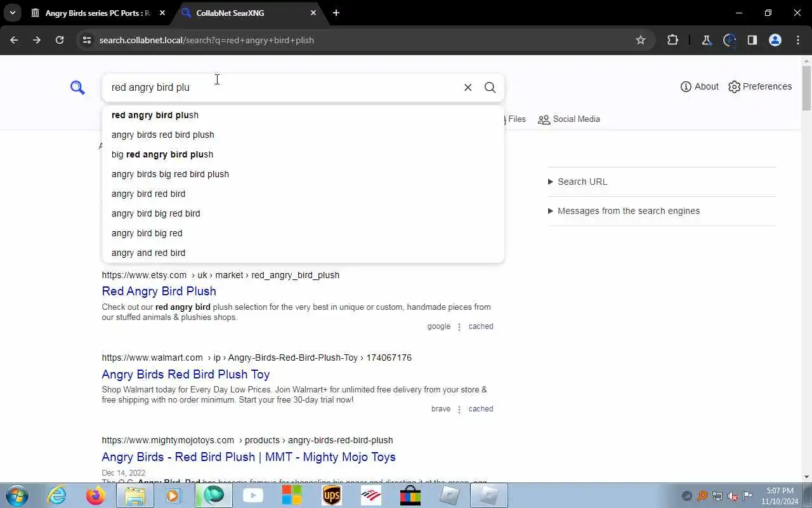View site information icon in address bar
This screenshot has width=812, height=508.
coord(87,40)
